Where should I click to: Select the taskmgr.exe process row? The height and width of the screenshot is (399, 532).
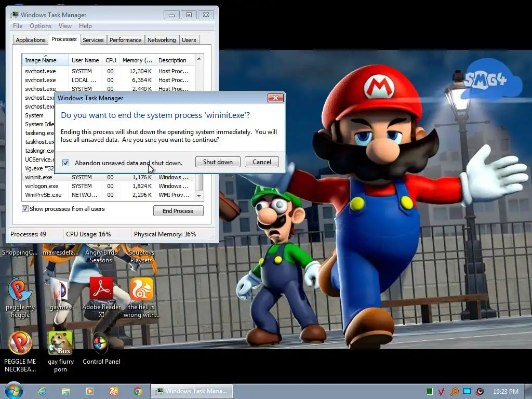38,151
